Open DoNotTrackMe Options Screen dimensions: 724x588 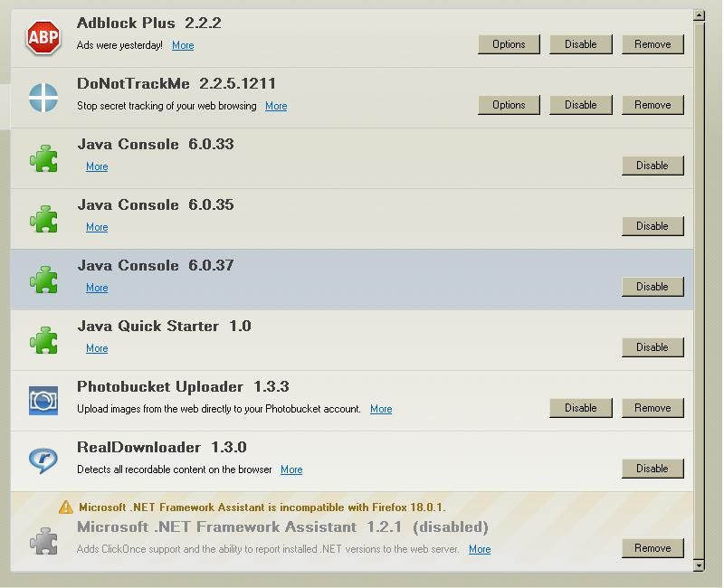[509, 105]
